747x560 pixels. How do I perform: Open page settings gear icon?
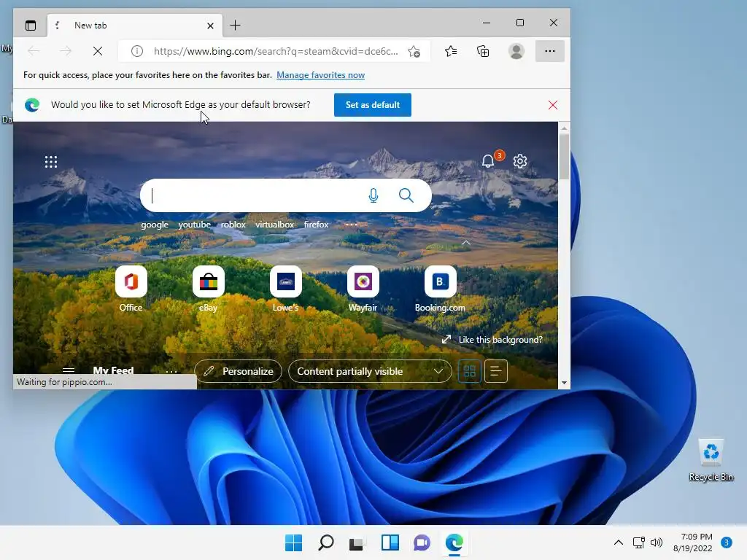tap(520, 161)
